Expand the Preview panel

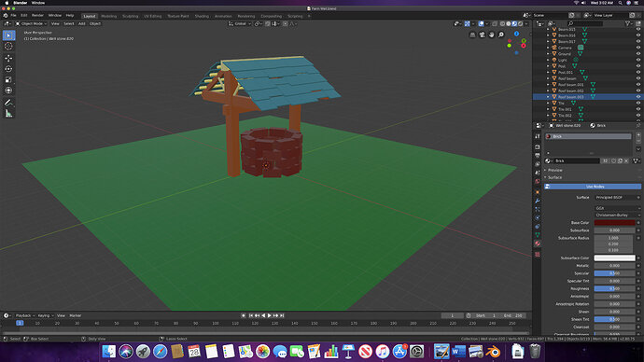point(555,171)
